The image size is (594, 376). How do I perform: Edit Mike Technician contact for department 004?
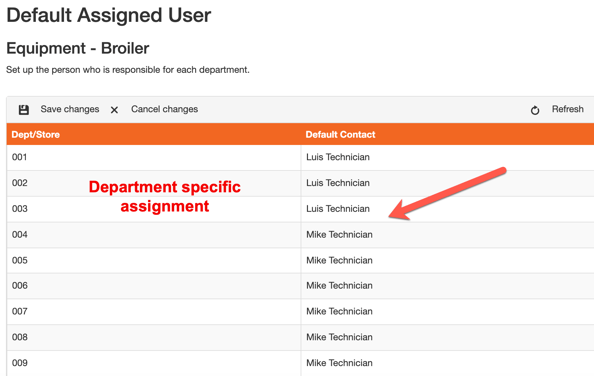pos(448,235)
